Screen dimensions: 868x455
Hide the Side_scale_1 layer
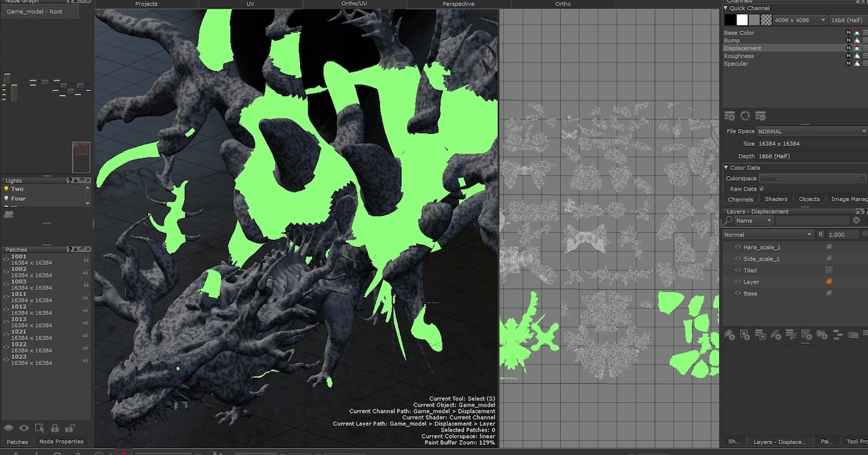[738, 258]
